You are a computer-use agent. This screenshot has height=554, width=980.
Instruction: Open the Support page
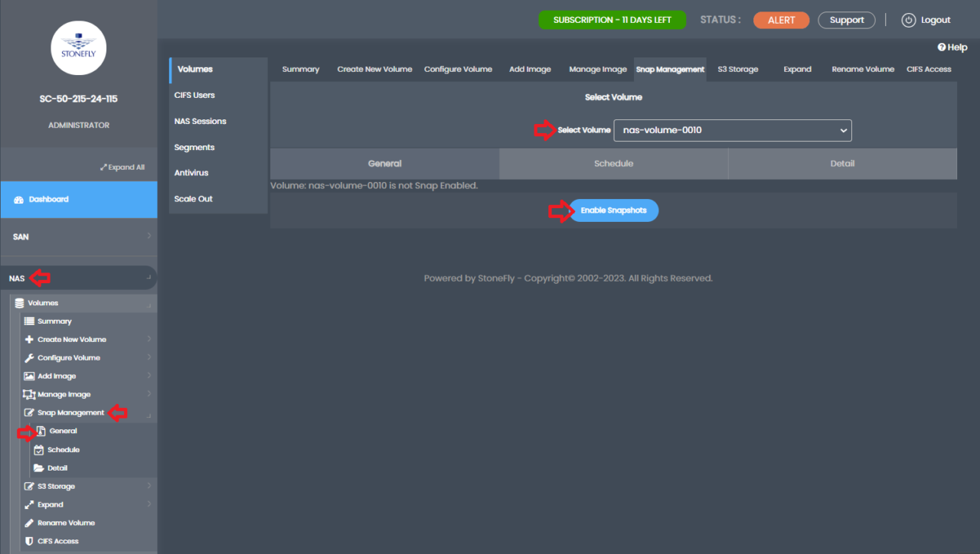pos(846,20)
